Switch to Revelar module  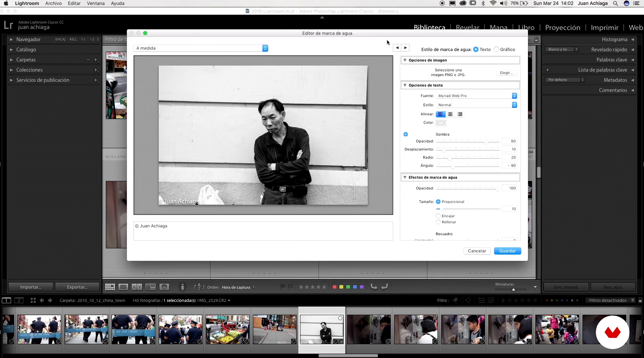coord(467,27)
